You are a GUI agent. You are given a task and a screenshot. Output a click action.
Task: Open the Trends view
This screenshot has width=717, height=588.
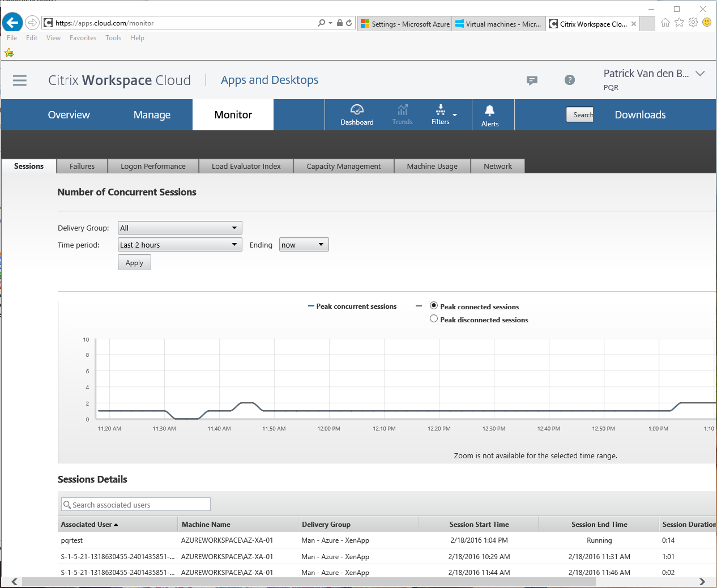tap(402, 114)
